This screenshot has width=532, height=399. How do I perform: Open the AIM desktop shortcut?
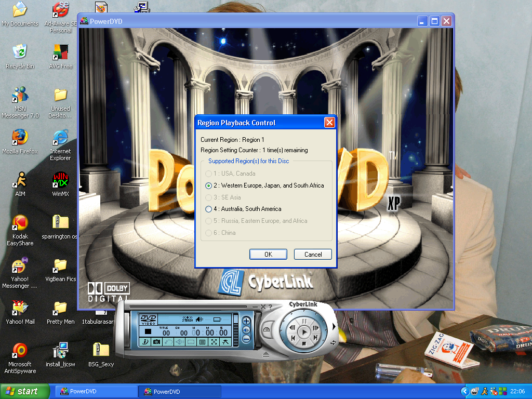20,184
